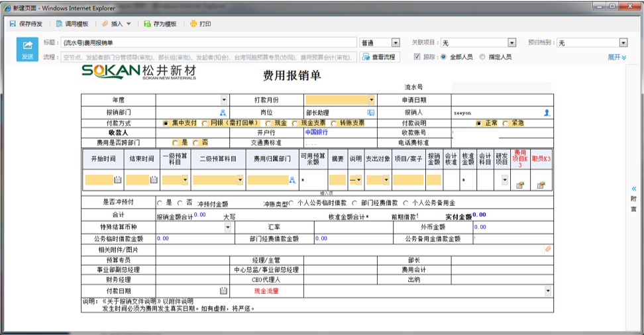The image size is (644, 335).
Task: Select the 现金 radio option
Action: [x=268, y=123]
